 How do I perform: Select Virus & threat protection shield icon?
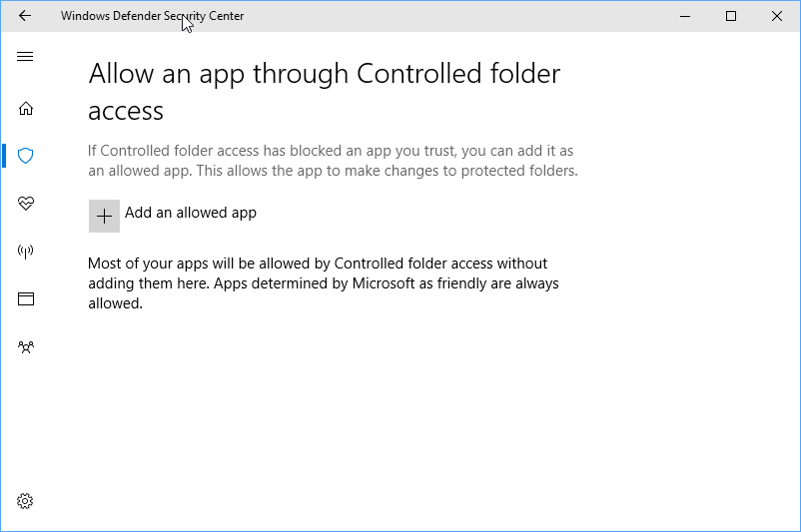[x=26, y=156]
